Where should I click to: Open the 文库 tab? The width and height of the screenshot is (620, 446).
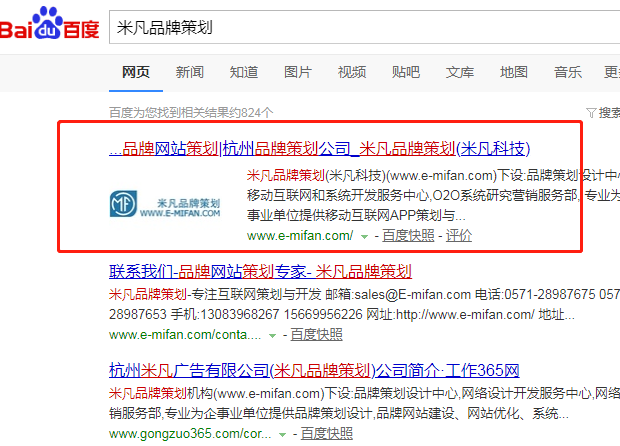tap(459, 72)
